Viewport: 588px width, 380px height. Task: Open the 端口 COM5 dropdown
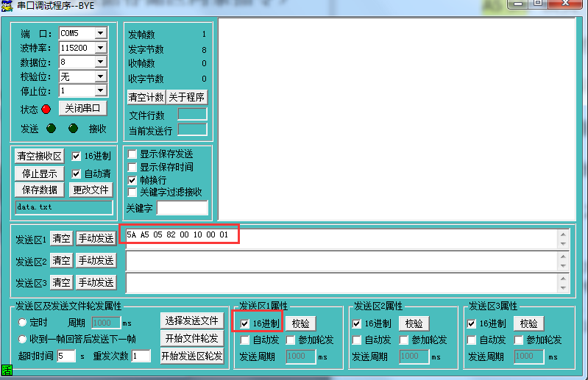click(x=101, y=33)
